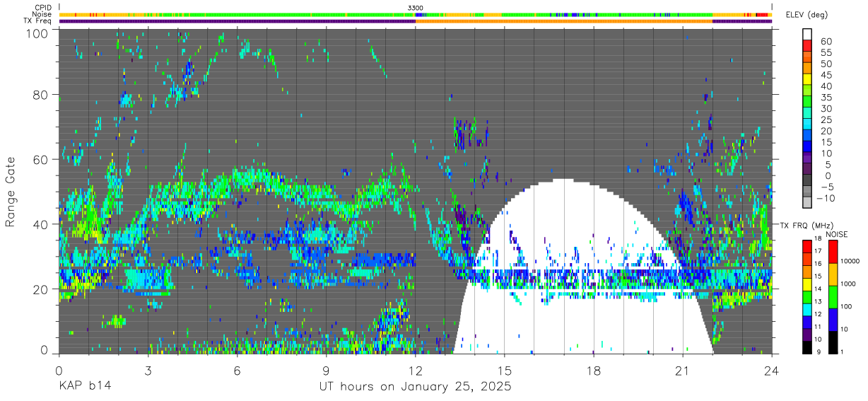Click the ELEV (deg) legend title
The image size is (868, 401).
point(807,14)
